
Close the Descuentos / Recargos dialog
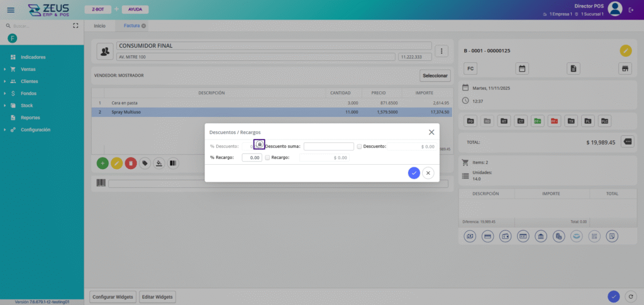coord(431,132)
